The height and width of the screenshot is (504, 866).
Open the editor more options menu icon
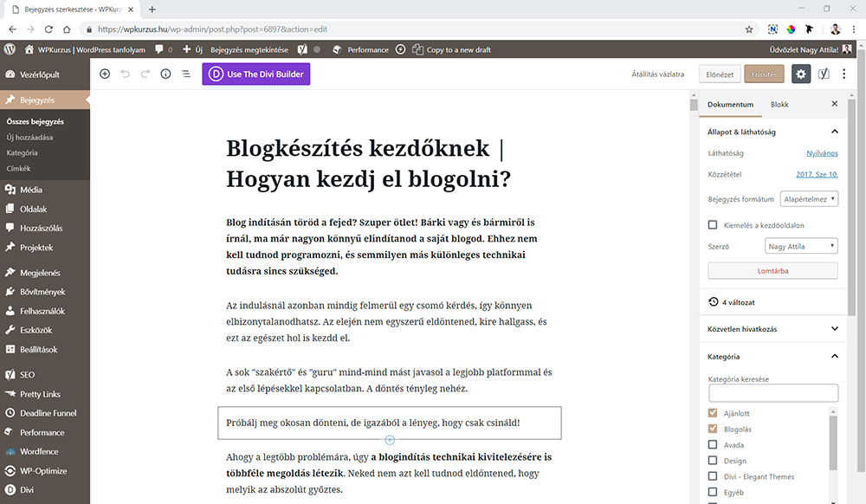click(x=844, y=74)
